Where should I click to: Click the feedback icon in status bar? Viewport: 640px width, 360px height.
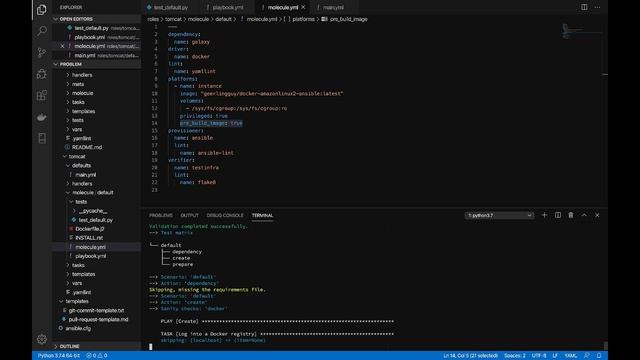587,356
